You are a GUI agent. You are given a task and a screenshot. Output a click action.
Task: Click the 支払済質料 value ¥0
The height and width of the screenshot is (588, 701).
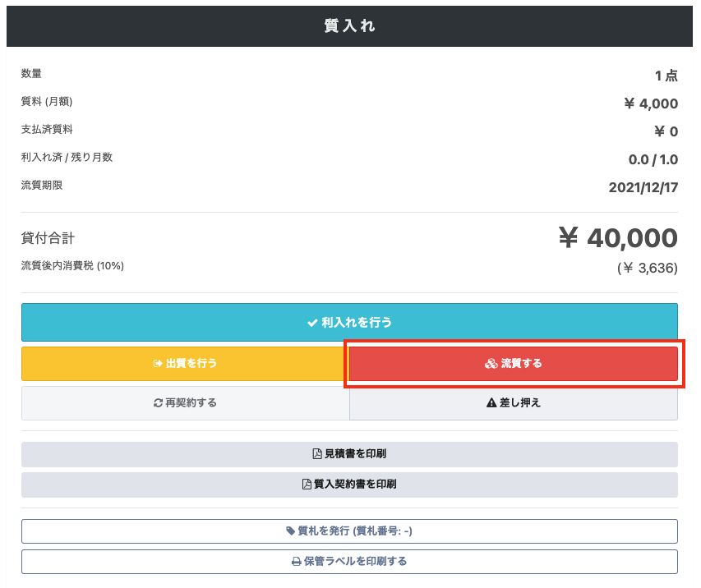pos(666,131)
